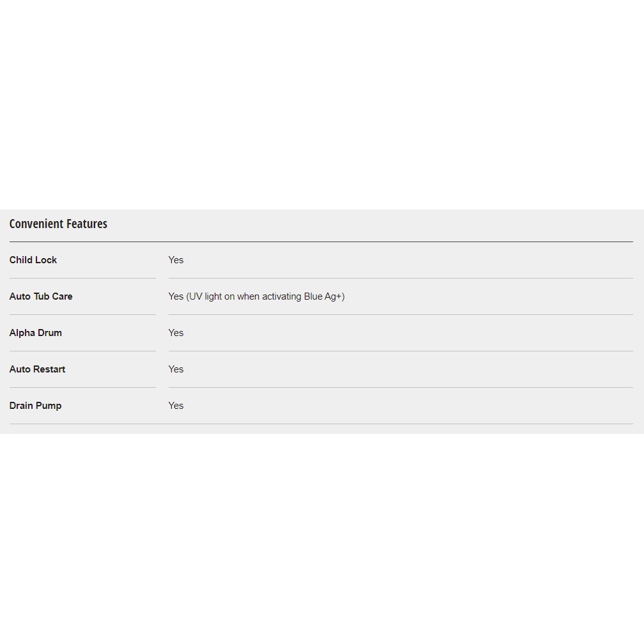Click the Auto Restart label
The image size is (644, 644).
click(37, 369)
